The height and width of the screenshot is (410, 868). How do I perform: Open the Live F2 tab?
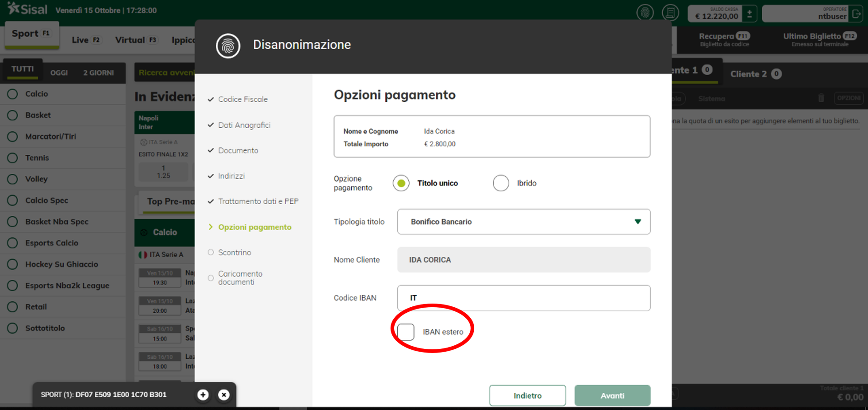pos(86,40)
